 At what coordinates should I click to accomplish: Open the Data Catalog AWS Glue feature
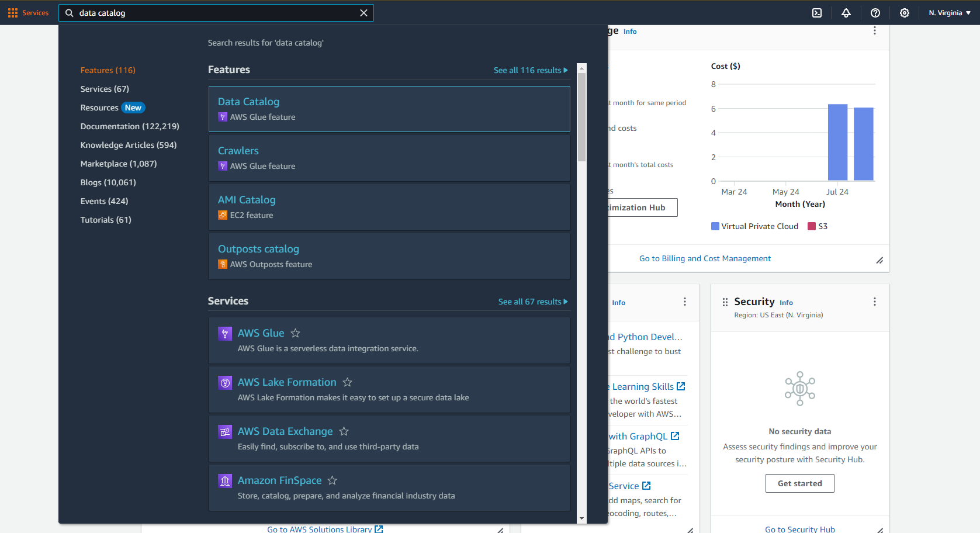click(389, 109)
